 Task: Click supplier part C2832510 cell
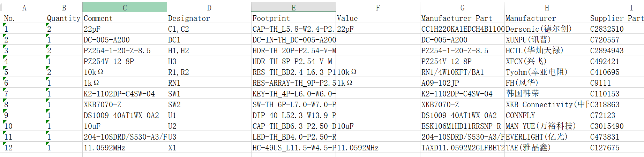click(x=616, y=29)
